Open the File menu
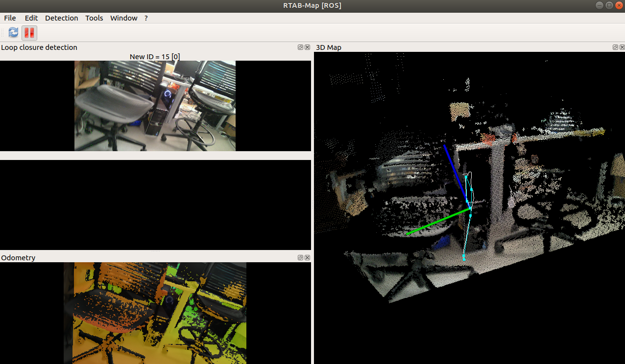Viewport: 625px width, 364px height. pyautogui.click(x=10, y=18)
